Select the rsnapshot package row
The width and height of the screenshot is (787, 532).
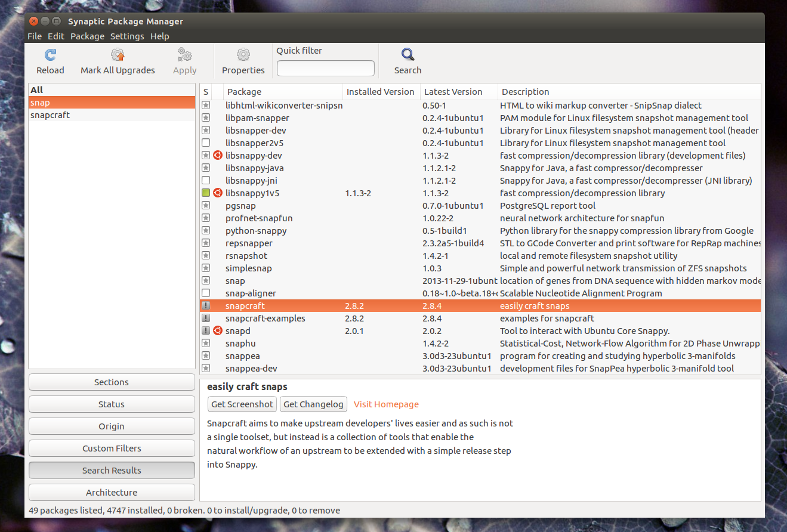(x=480, y=256)
